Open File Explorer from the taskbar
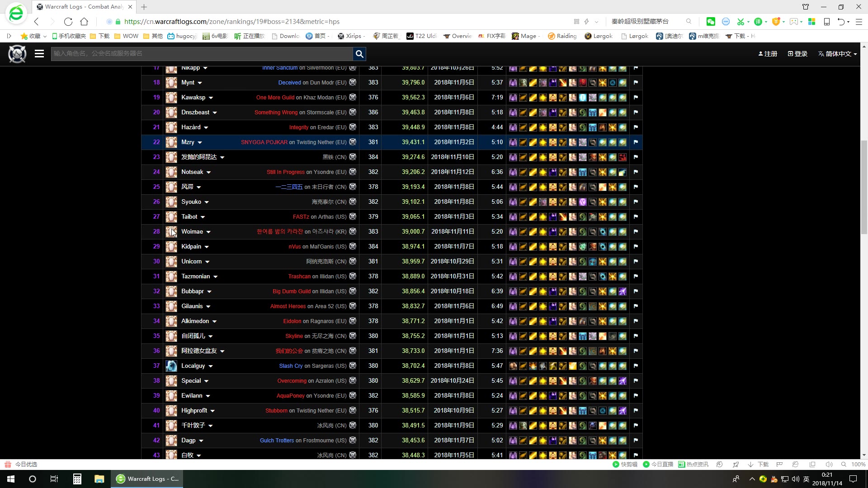Image resolution: width=868 pixels, height=488 pixels. (x=99, y=479)
